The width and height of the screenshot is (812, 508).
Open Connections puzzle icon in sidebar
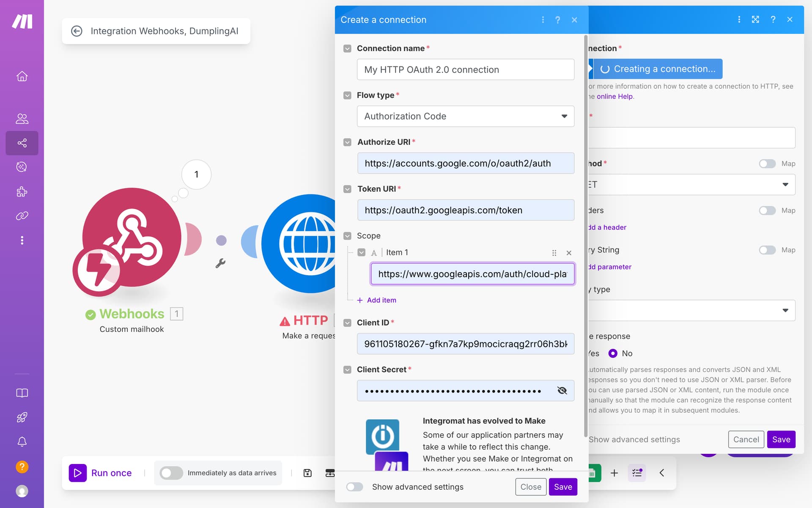click(x=22, y=192)
